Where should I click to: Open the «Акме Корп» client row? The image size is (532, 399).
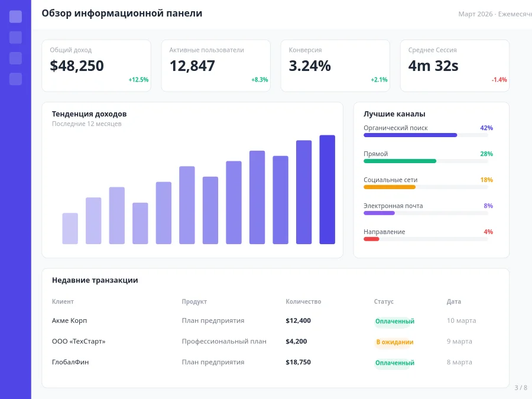[275, 320]
